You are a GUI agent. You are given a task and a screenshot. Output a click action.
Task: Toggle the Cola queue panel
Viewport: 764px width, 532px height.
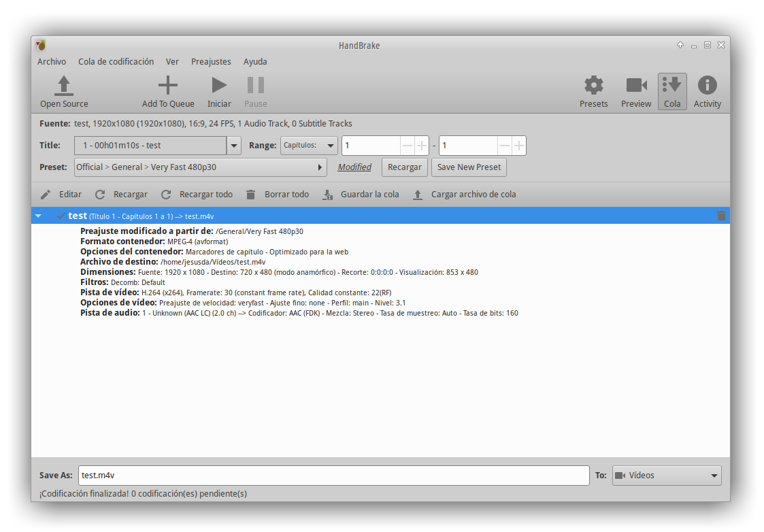pyautogui.click(x=672, y=86)
